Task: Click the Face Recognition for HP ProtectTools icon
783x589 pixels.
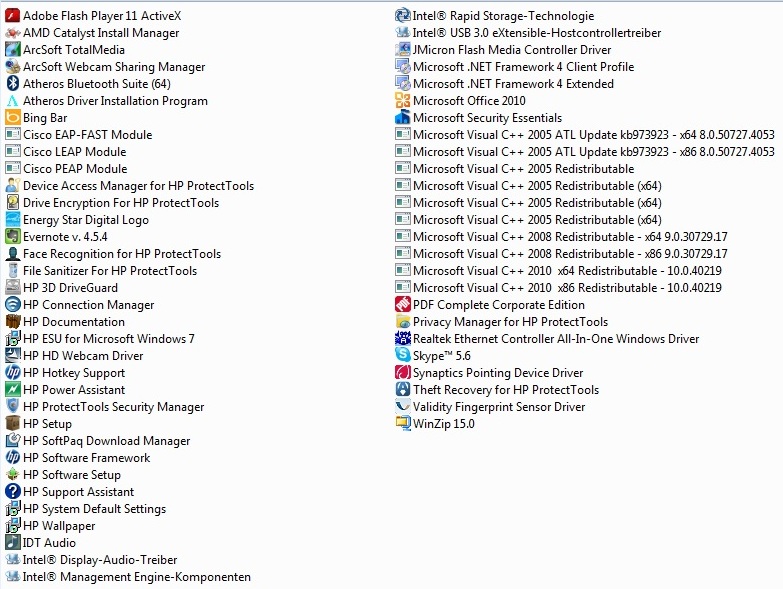Action: (12, 254)
